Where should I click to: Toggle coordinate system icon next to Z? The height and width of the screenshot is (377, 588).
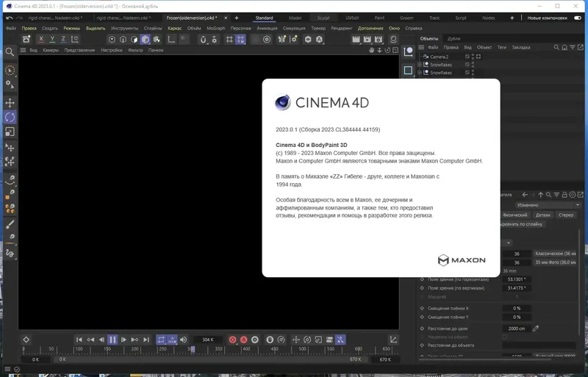click(75, 39)
